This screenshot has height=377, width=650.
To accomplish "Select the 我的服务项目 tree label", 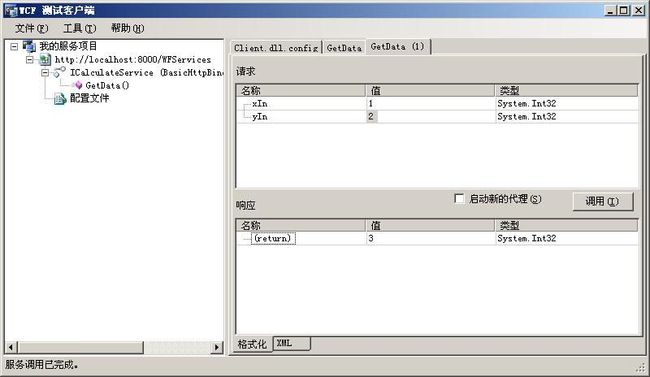I will pyautogui.click(x=68, y=46).
